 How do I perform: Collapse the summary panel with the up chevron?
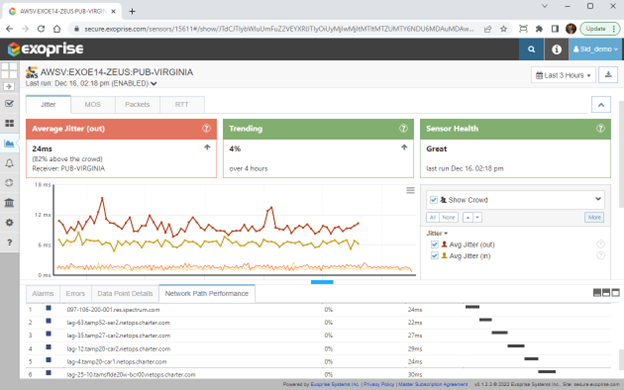tap(601, 105)
